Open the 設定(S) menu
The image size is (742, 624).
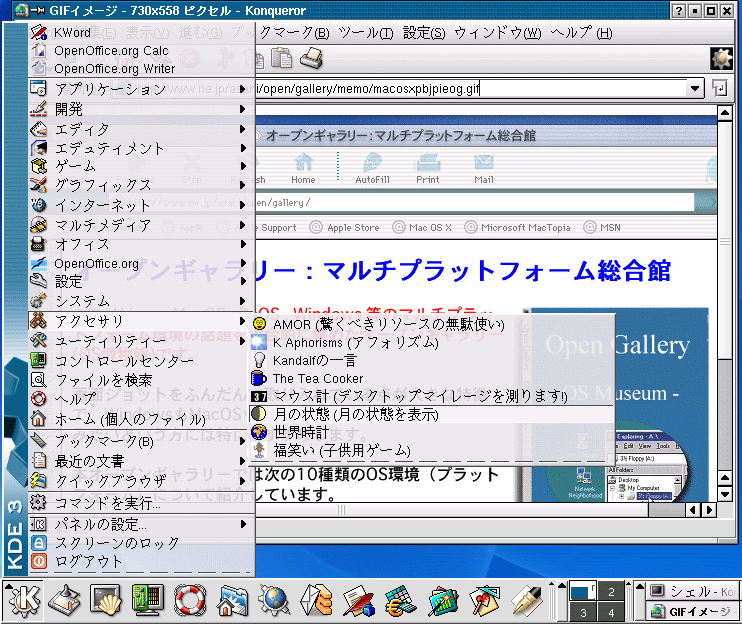[x=424, y=33]
